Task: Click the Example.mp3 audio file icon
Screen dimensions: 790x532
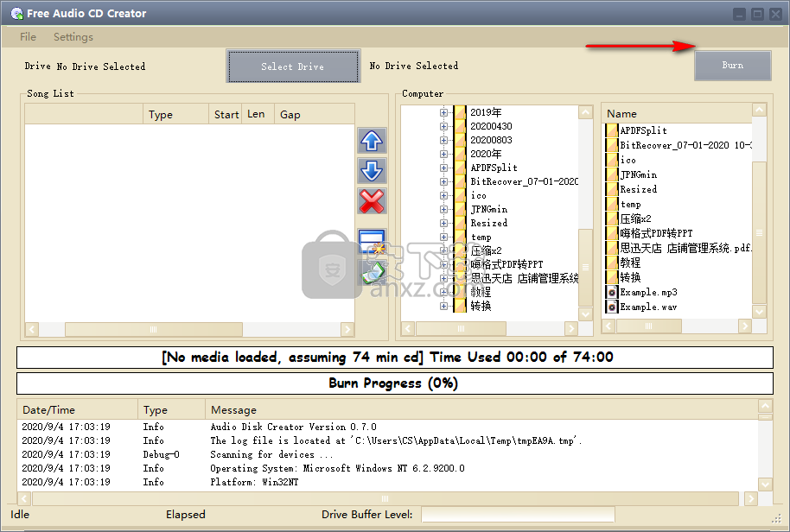Action: (612, 292)
